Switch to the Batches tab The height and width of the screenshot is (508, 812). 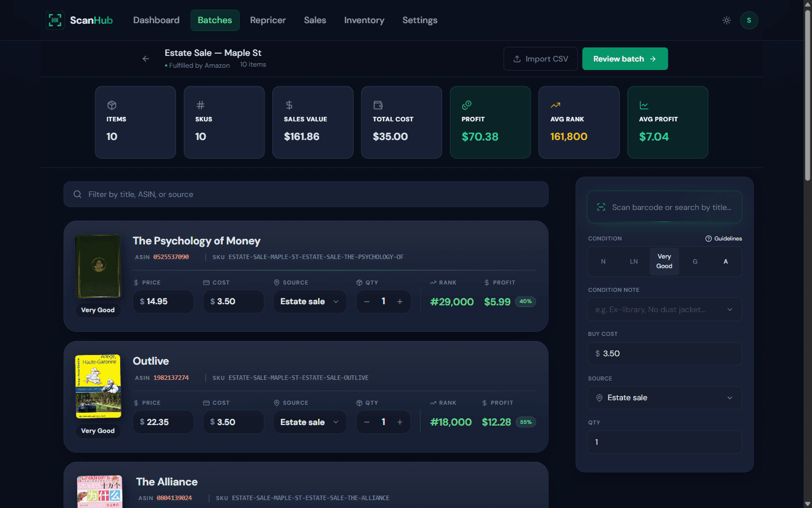point(215,20)
